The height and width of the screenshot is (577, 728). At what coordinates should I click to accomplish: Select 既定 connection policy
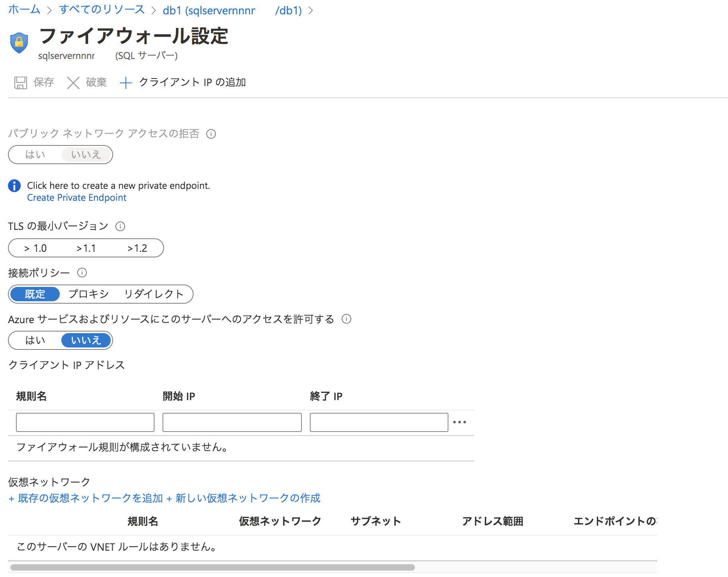click(35, 294)
